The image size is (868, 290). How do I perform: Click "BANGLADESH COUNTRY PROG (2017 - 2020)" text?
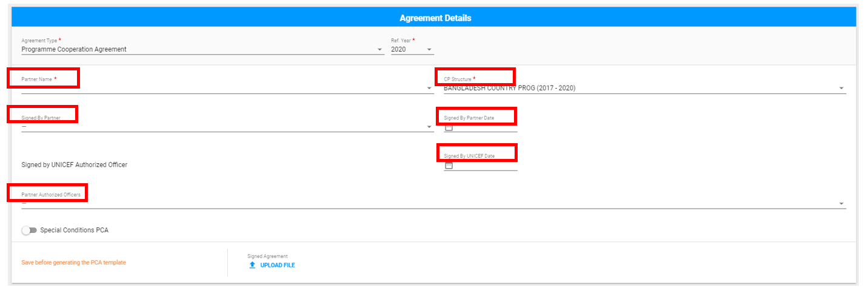(510, 89)
